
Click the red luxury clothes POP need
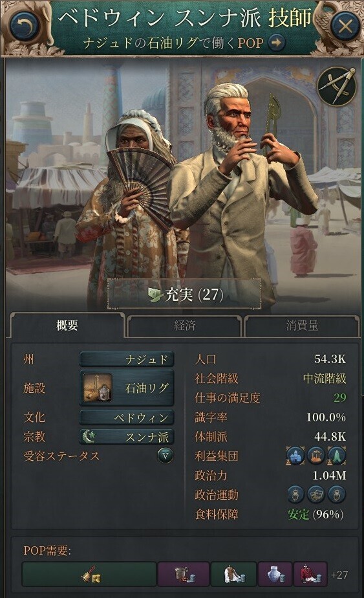pyautogui.click(x=310, y=574)
